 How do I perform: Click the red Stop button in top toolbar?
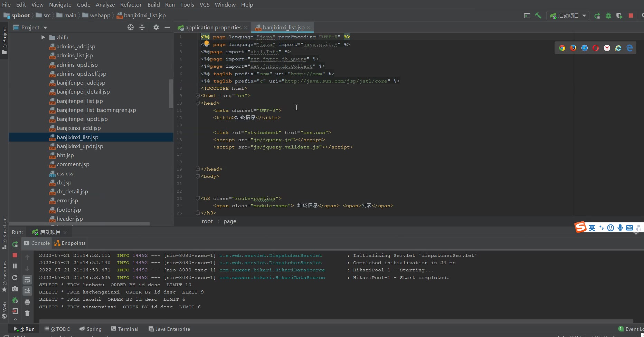pyautogui.click(x=631, y=16)
